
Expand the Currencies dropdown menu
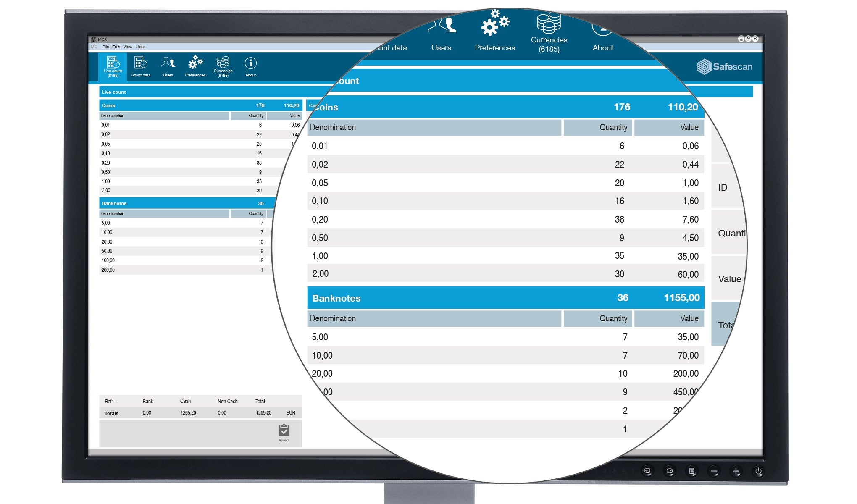coord(224,68)
